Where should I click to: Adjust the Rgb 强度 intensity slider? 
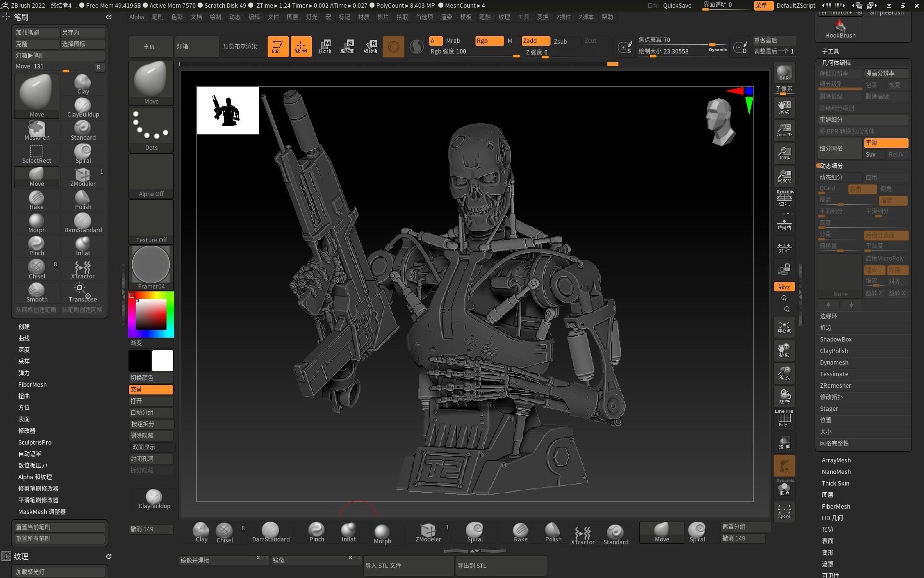(475, 52)
